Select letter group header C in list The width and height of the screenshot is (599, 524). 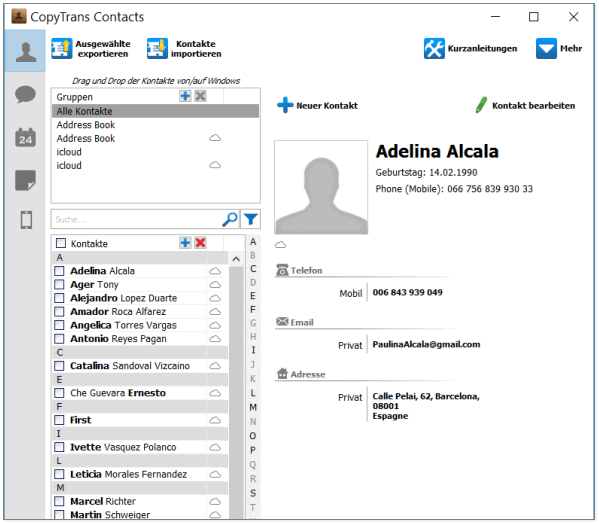[140, 352]
